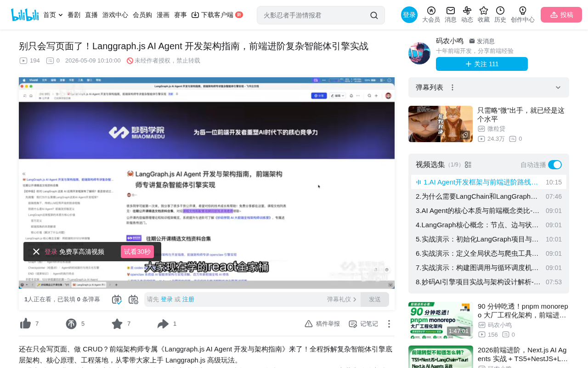Viewport: 588px width, 368px height.
Task: Open 2026前端进阶 Next.js video title
Action: [523, 354]
